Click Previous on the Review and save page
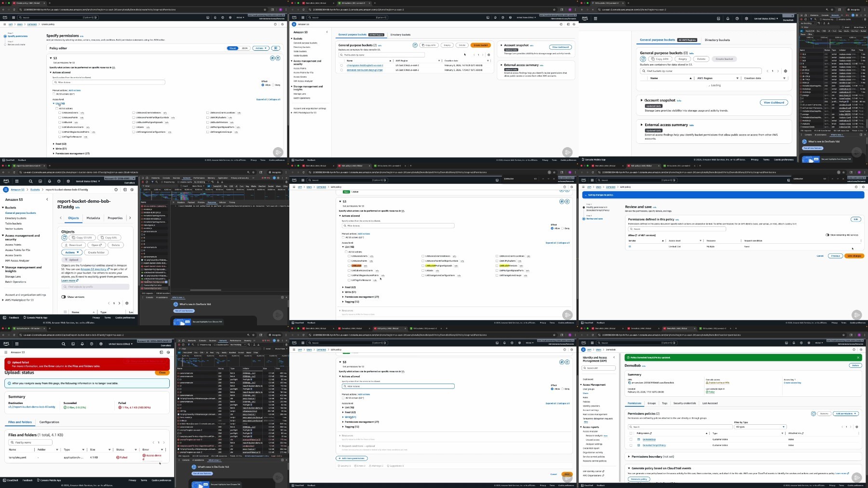Screen dimensions: 868x488 tap(835, 256)
